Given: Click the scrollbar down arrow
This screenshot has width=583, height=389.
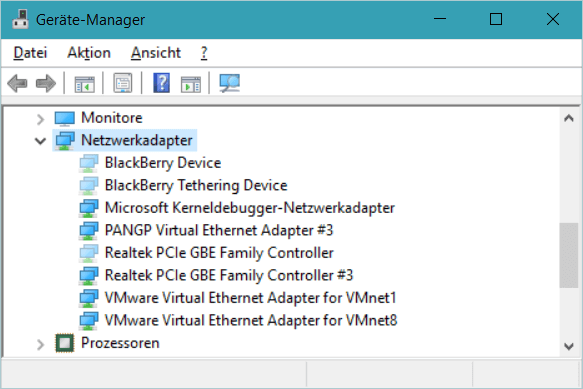Looking at the screenshot, I should point(568,347).
